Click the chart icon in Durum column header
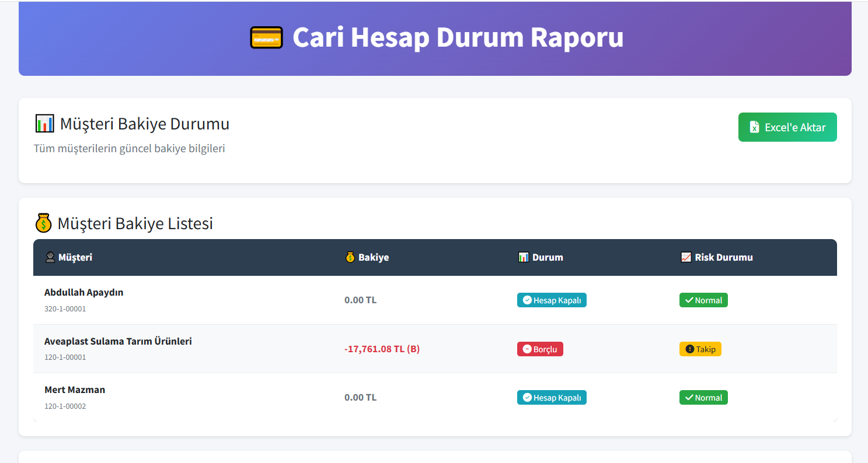 pyautogui.click(x=523, y=257)
